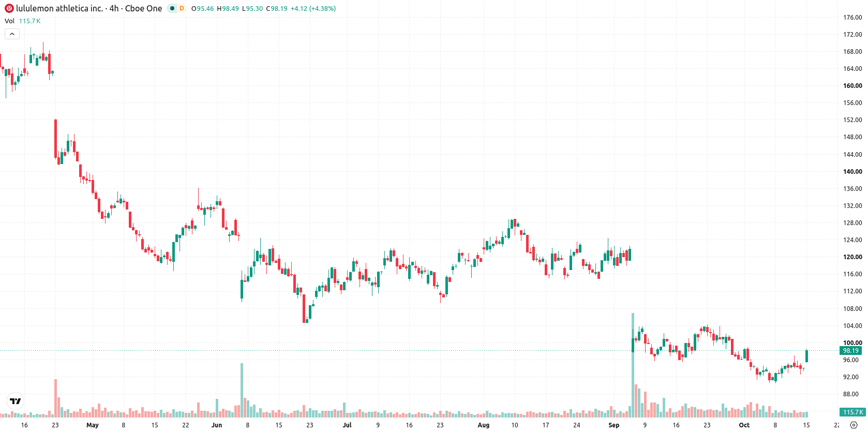Screen dimensions: 868x432
Task: Click the 24 date label on time axis
Action: pos(577,425)
